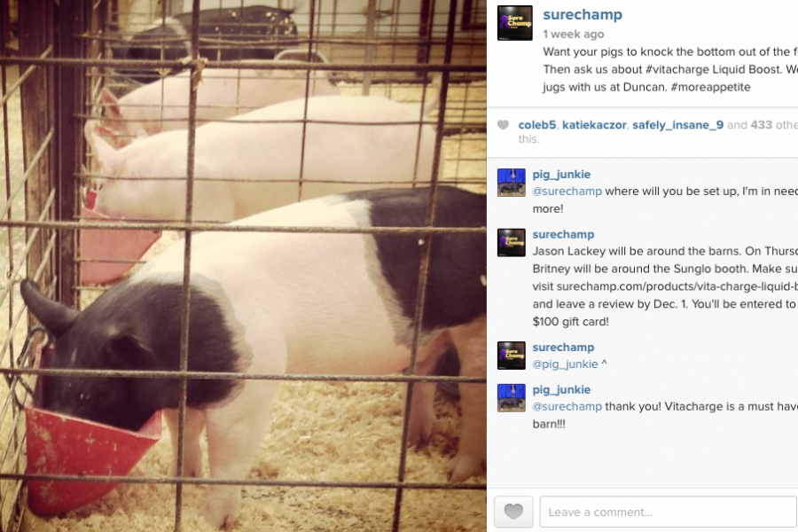798x532 pixels.
Task: Click @surechamp mention in first comment
Action: pyautogui.click(x=567, y=191)
